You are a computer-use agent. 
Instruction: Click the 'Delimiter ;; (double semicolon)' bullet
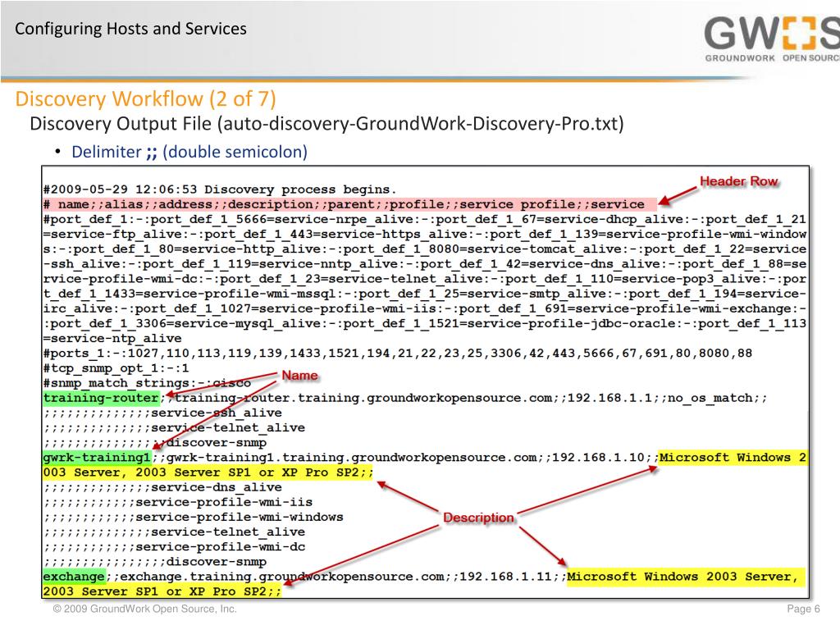189,152
